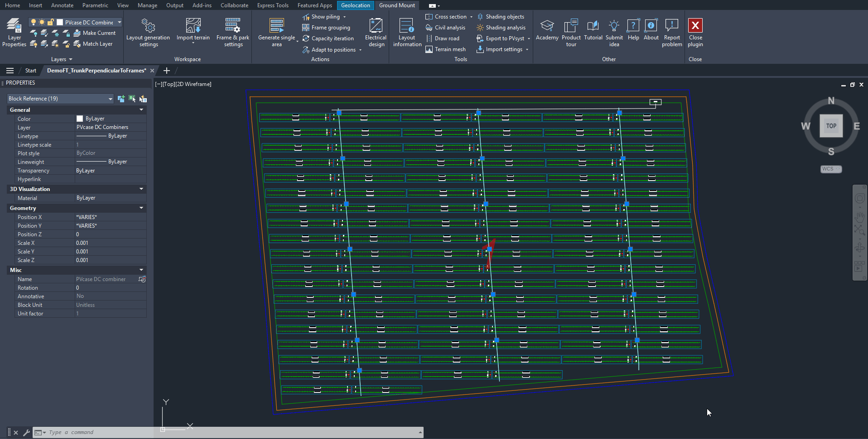Collapse the Geometry section in Properties
868x439 pixels.
[x=141, y=208]
